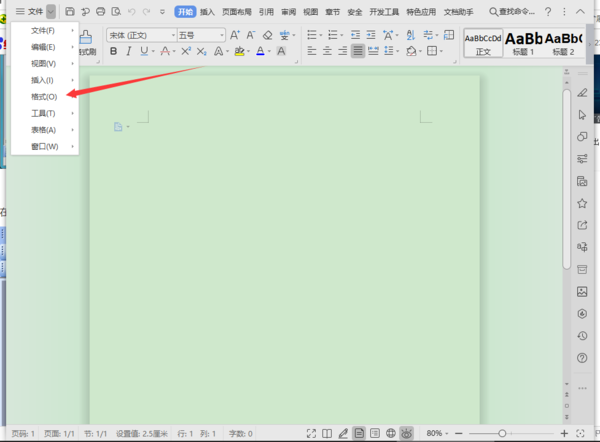Viewport: 600px width, 442px height.
Task: Click the vertical scrollbar thumb
Action: pos(567,179)
